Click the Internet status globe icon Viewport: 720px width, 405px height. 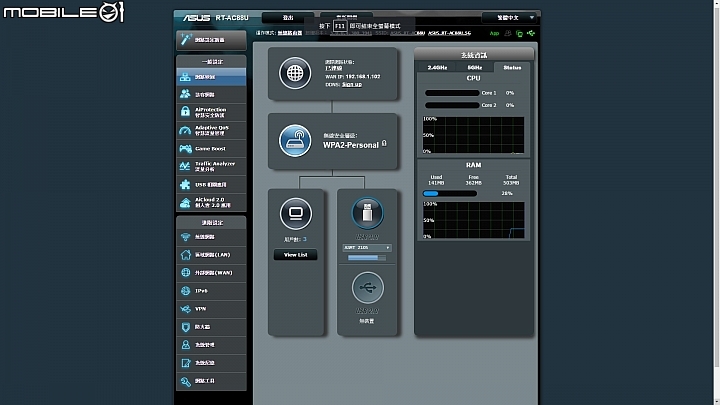point(295,73)
